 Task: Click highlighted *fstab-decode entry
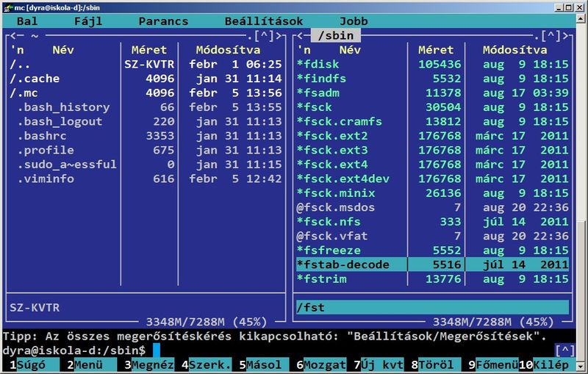[432, 265]
